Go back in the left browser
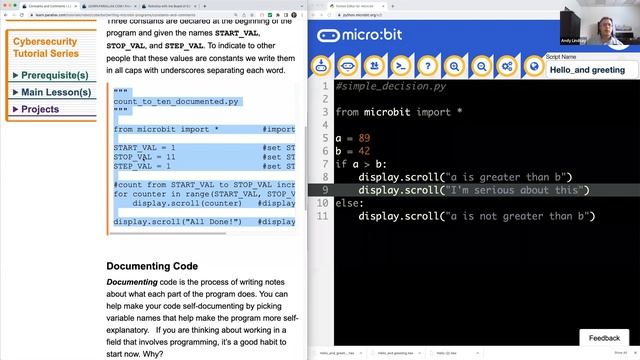 (x=6, y=15)
